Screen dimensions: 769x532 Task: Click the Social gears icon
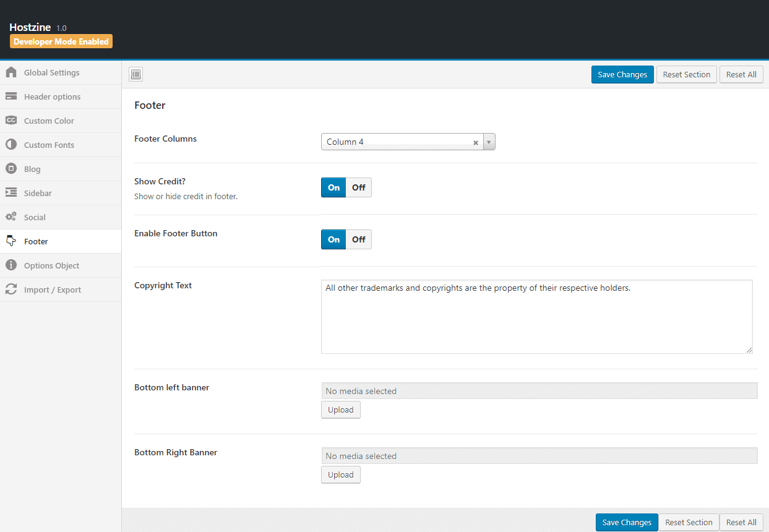point(11,217)
